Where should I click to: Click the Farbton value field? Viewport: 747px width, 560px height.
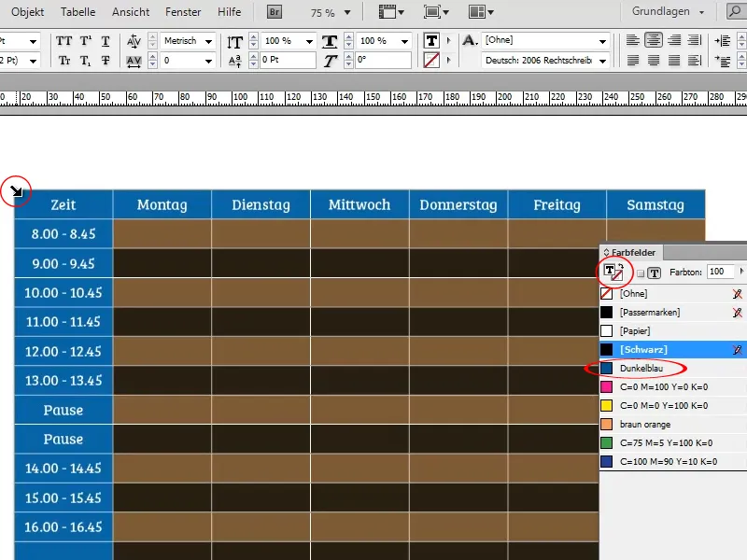tap(720, 272)
